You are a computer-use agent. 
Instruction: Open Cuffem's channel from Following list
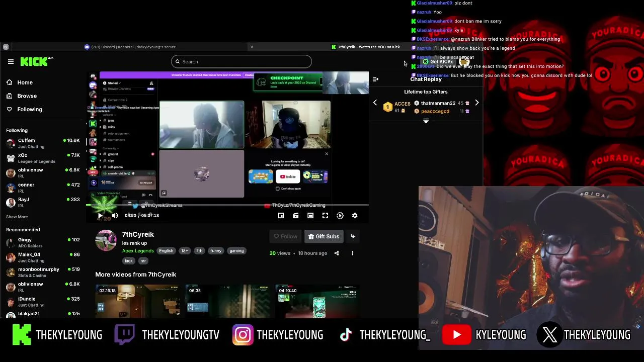(x=43, y=143)
